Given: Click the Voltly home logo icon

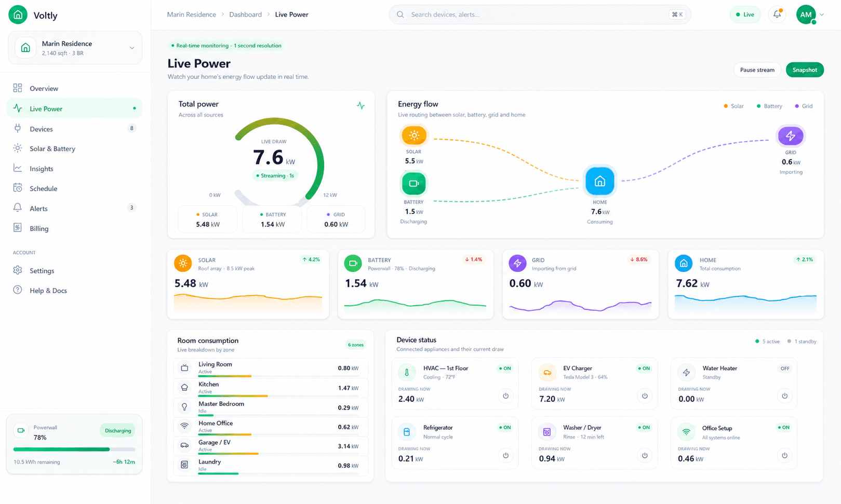Looking at the screenshot, I should pos(18,15).
